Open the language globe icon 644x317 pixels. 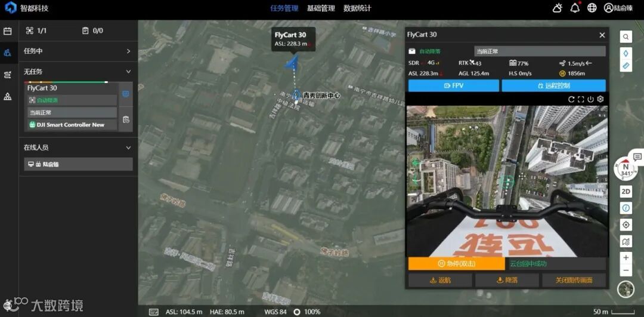click(x=592, y=8)
